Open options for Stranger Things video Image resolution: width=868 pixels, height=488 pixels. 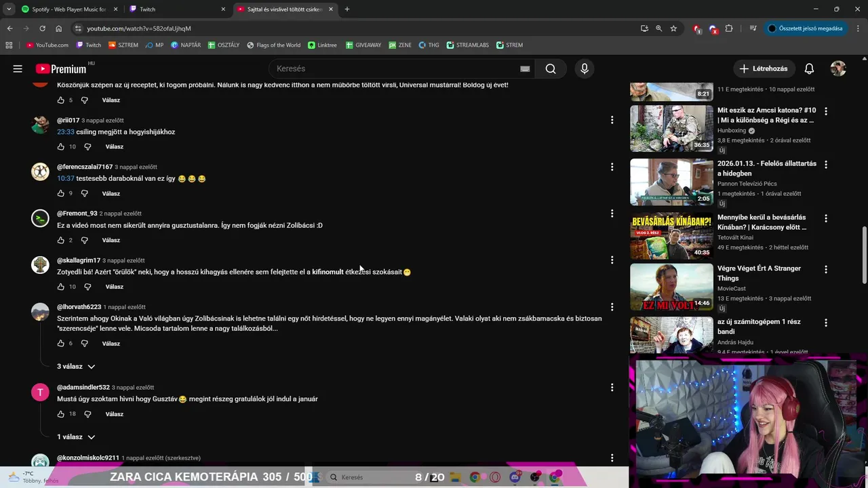point(825,269)
